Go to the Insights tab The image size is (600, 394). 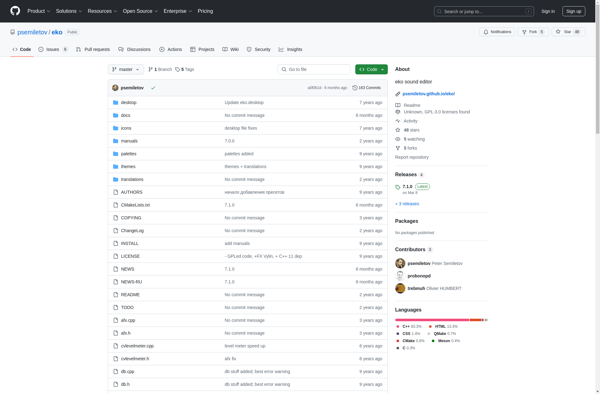tap(290, 49)
